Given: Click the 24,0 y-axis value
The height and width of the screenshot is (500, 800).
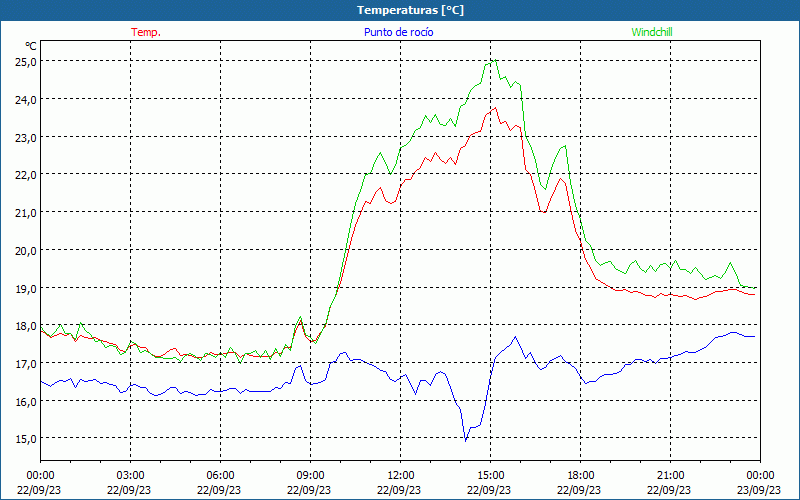Looking at the screenshot, I should point(26,99).
